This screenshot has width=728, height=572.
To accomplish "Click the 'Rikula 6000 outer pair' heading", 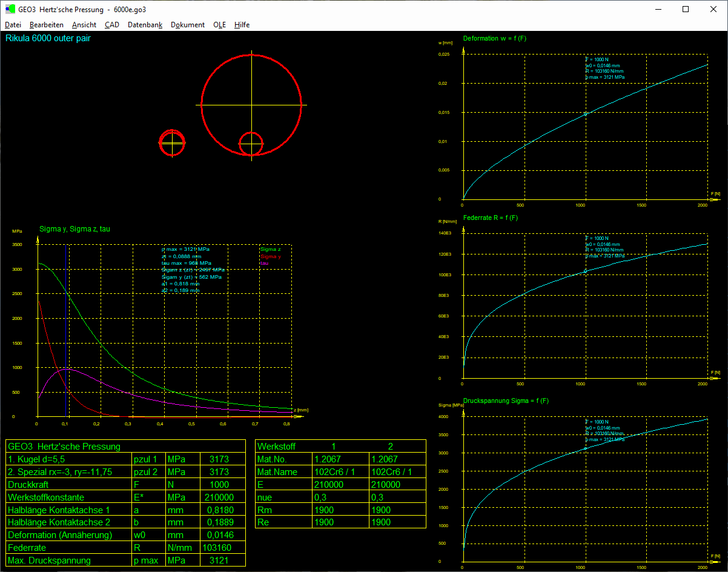I will click(48, 38).
